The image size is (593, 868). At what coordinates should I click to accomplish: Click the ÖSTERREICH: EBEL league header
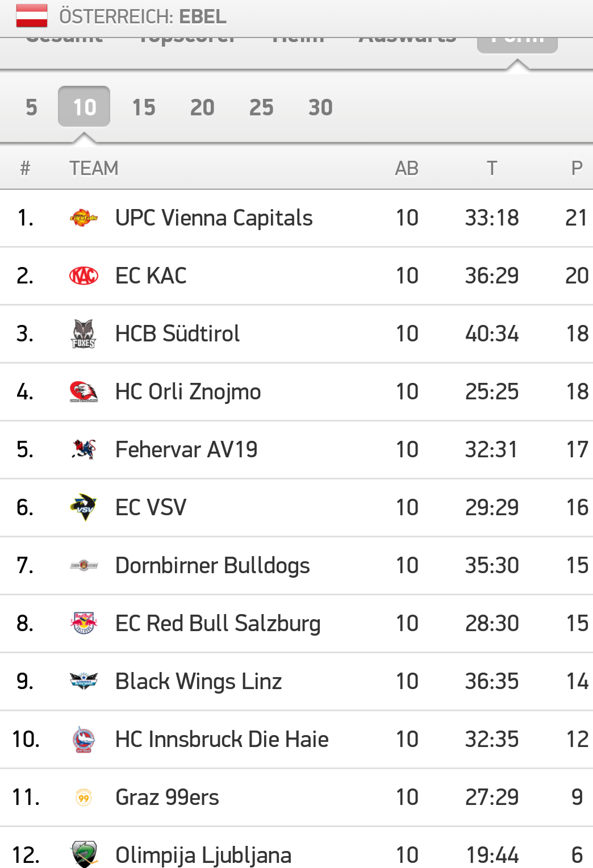143,16
